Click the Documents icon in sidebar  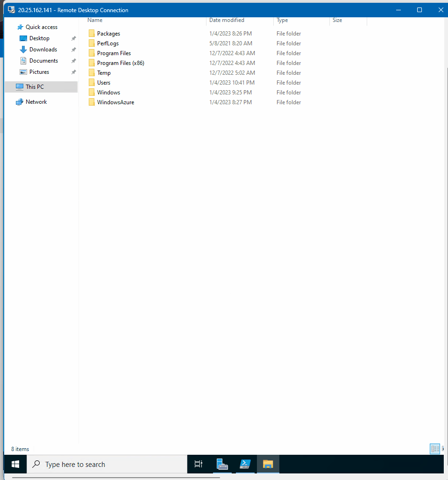click(x=23, y=61)
